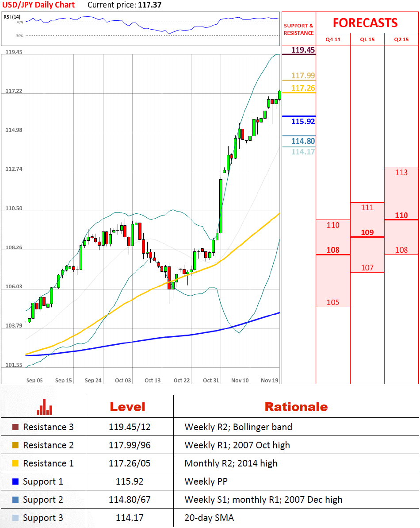420x528 pixels.
Task: Select the Q1 15 forecast column header
Action: (367, 39)
